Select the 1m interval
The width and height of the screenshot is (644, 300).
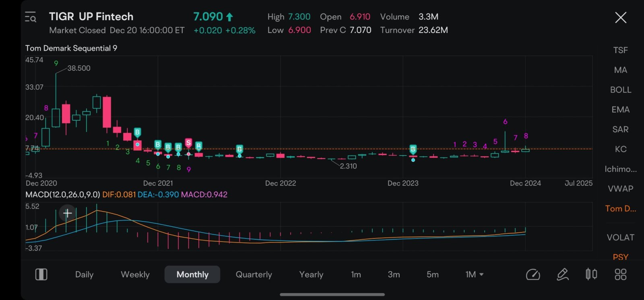356,275
